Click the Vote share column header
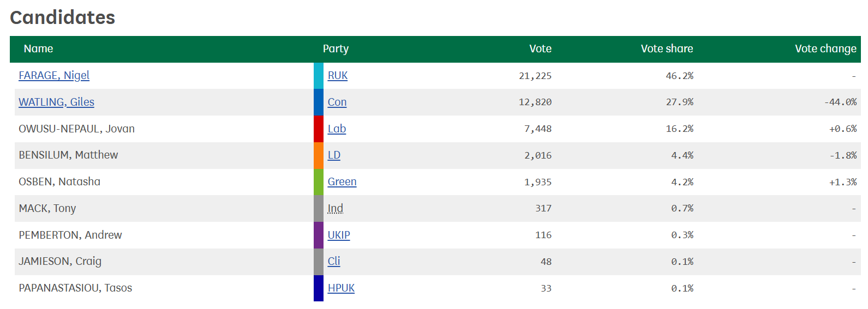 pyautogui.click(x=667, y=49)
